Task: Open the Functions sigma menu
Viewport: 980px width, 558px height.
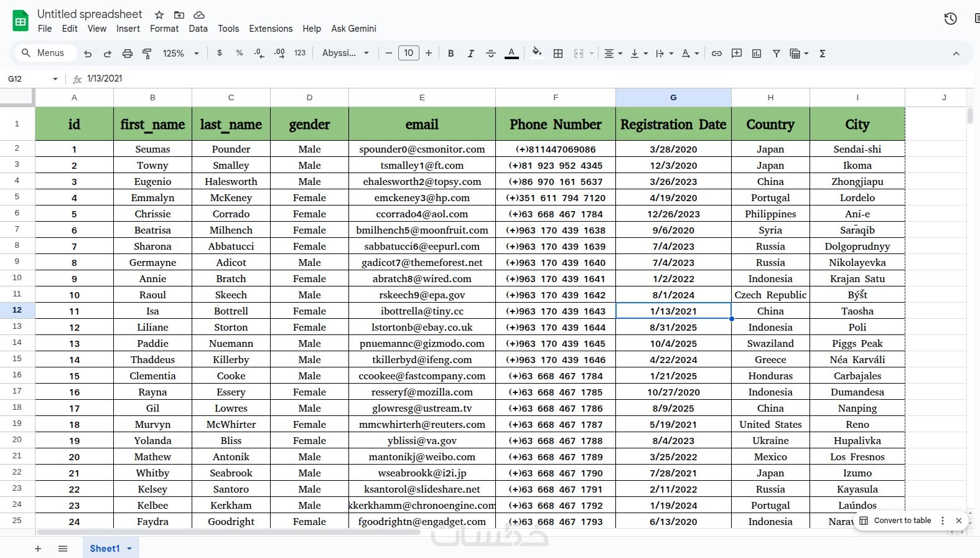Action: click(823, 54)
